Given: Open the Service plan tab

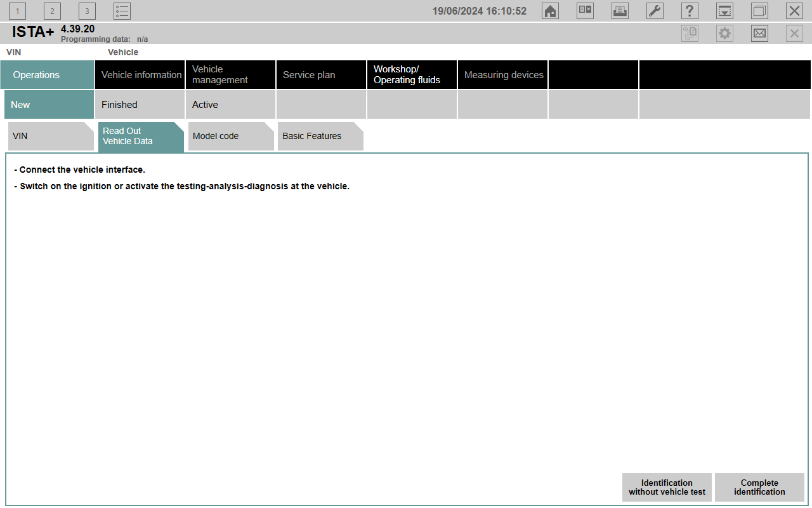Looking at the screenshot, I should click(322, 75).
